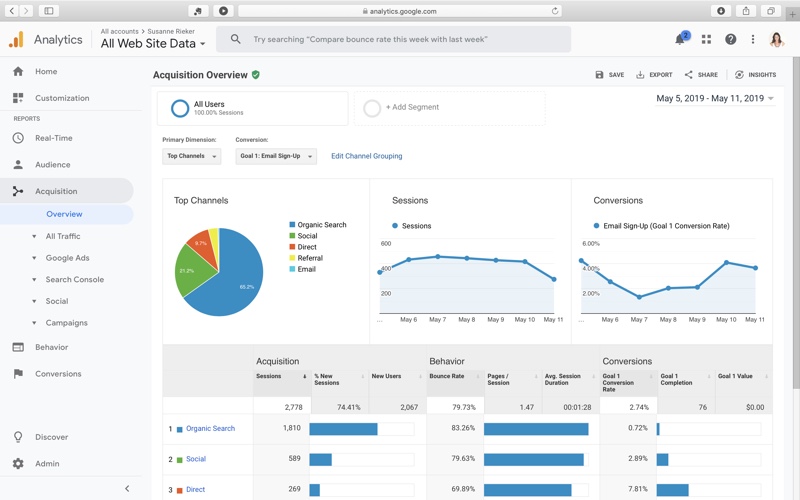The height and width of the screenshot is (500, 800).
Task: Click the Organic Search blue pie slice
Action: [x=238, y=275]
